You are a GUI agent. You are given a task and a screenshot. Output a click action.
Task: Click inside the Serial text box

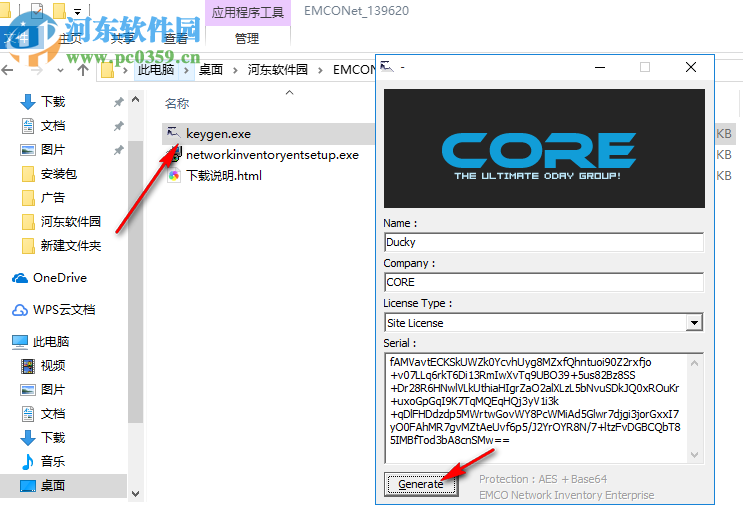536,408
